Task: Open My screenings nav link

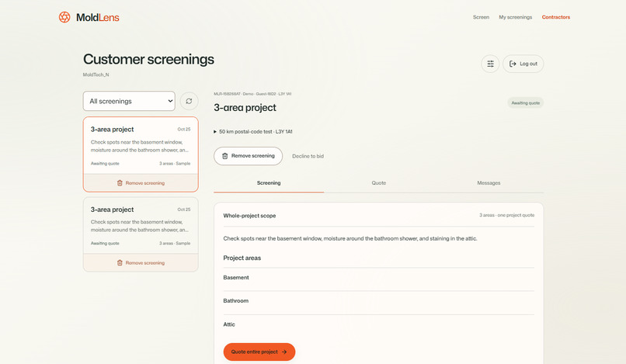Action: [x=516, y=17]
